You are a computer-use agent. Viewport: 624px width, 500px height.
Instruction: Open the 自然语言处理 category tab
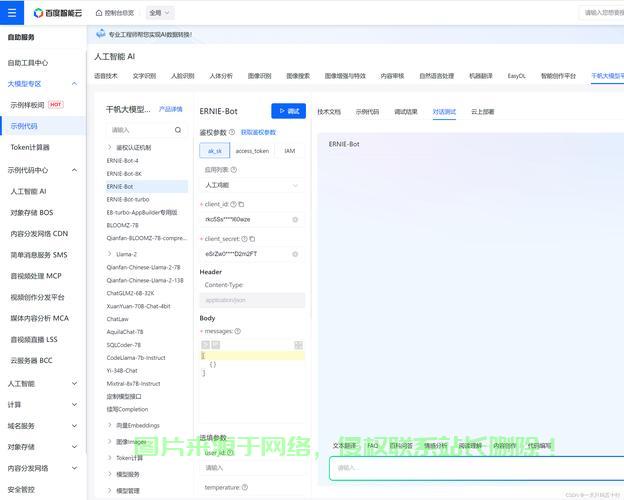coord(437,76)
